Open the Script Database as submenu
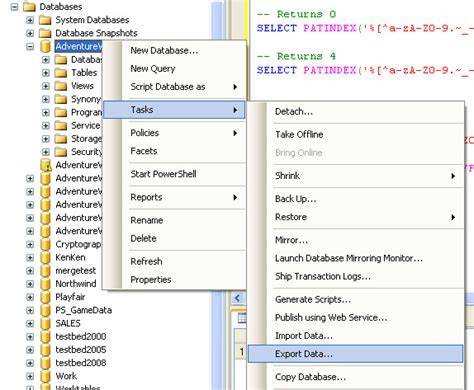Image resolution: width=474 pixels, height=390 pixels. click(x=174, y=87)
